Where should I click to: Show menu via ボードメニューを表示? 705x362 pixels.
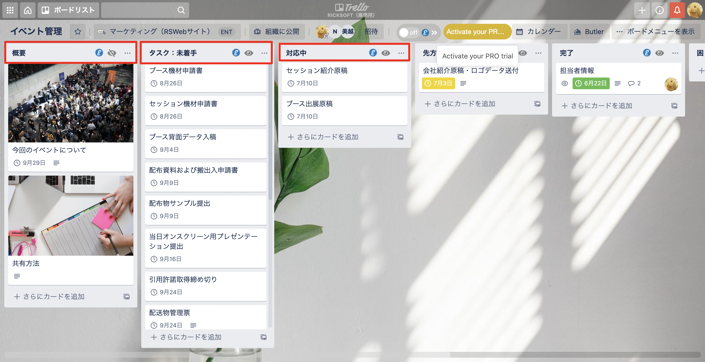click(656, 32)
